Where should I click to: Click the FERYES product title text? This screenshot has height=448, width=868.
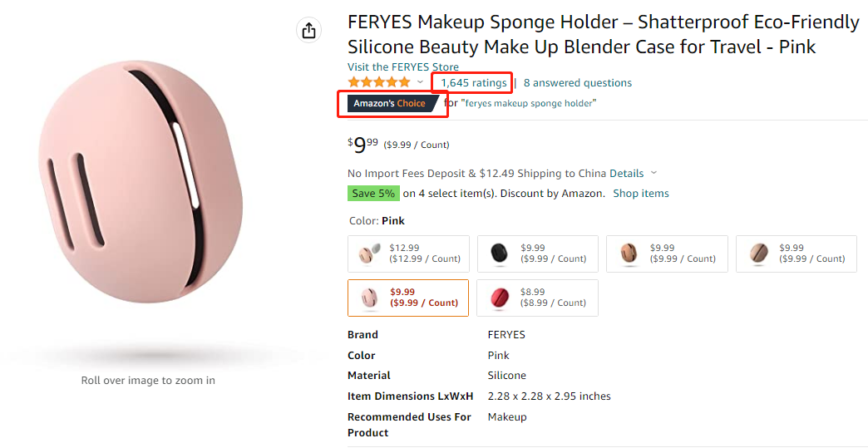603,34
